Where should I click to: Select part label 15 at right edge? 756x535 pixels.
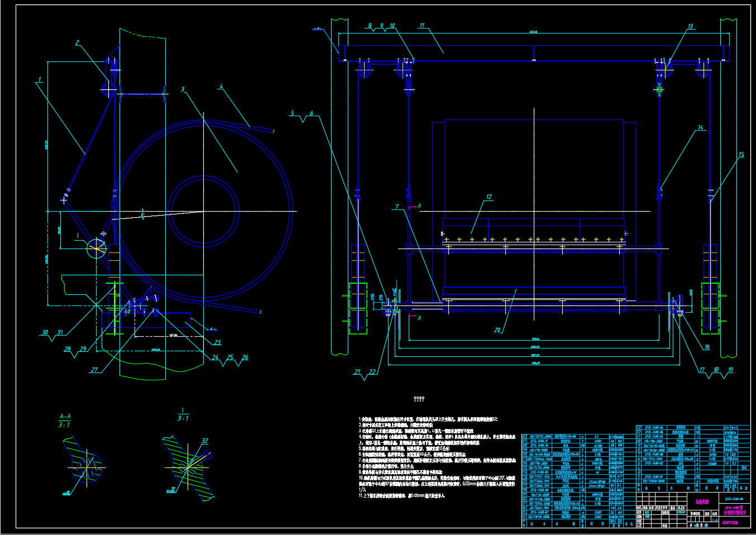(x=741, y=155)
